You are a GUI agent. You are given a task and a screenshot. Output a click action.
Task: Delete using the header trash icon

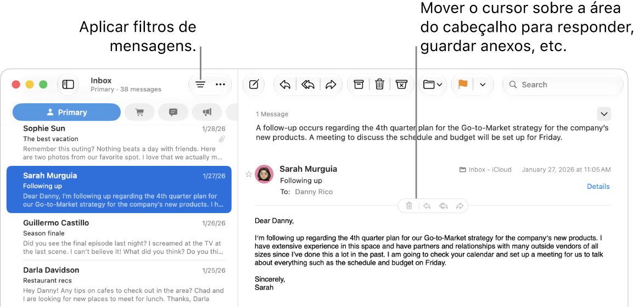pos(409,206)
